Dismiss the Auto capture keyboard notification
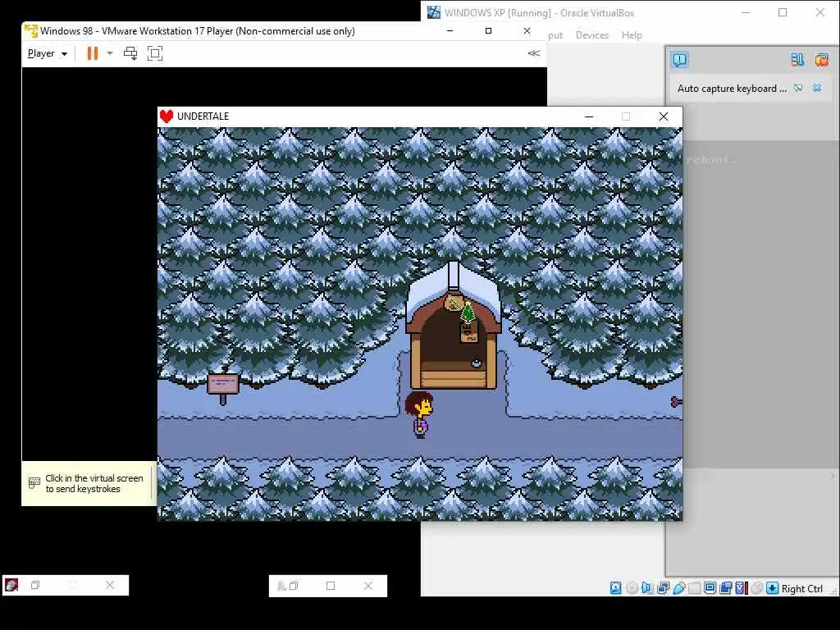This screenshot has width=840, height=630. [817, 88]
